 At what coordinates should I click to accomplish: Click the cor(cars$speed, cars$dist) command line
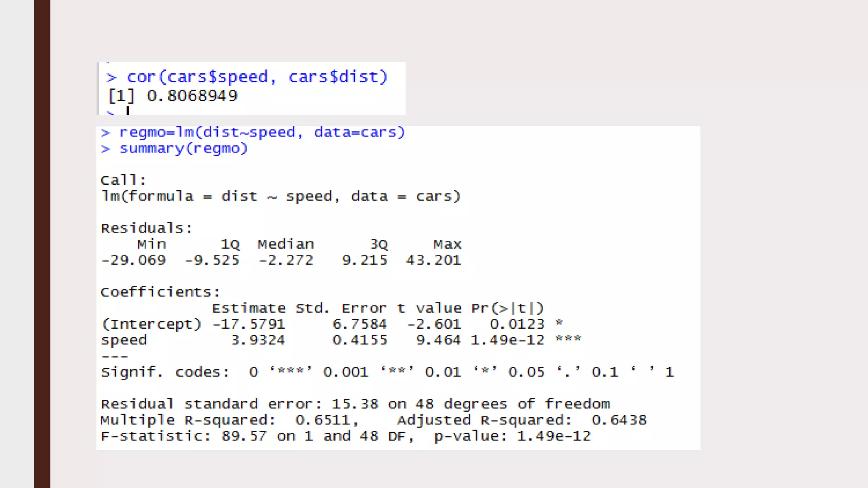pos(257,77)
